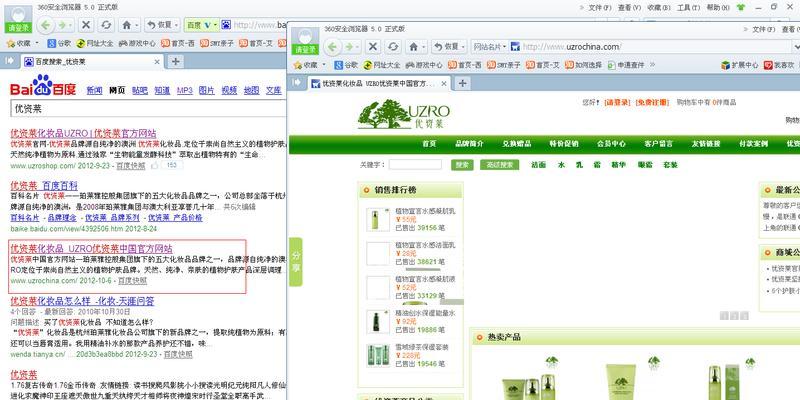
Task: Close the 优资莱化妆品 UZRO tab
Action: click(x=444, y=83)
